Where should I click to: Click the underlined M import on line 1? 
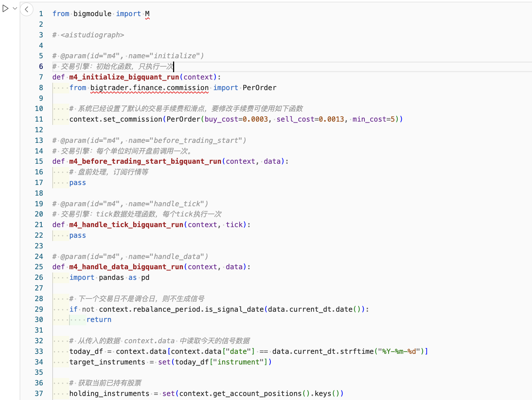coord(147,14)
